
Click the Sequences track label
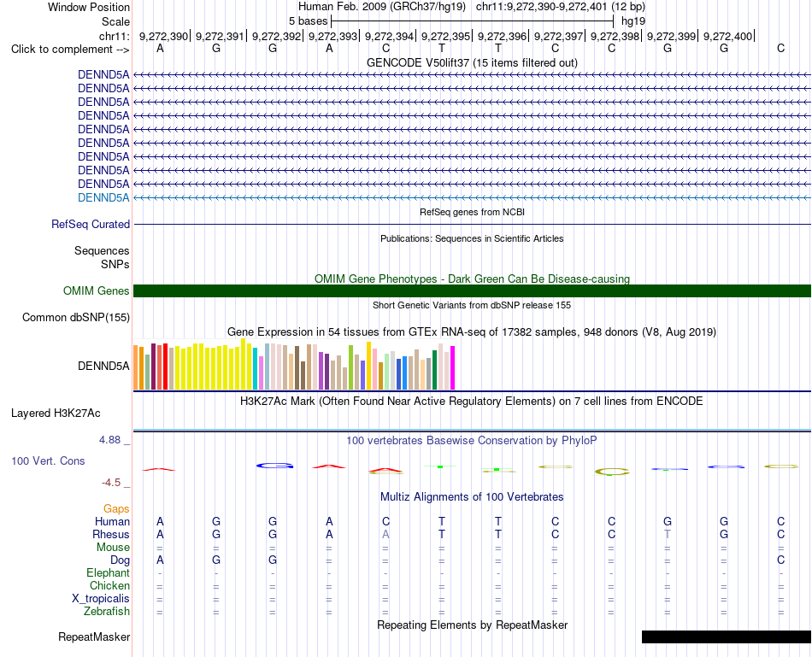(102, 250)
